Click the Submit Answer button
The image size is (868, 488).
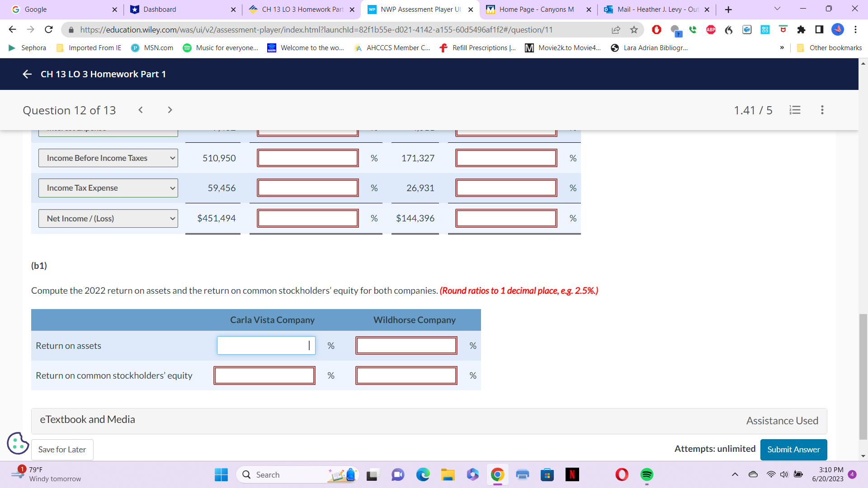pyautogui.click(x=793, y=450)
